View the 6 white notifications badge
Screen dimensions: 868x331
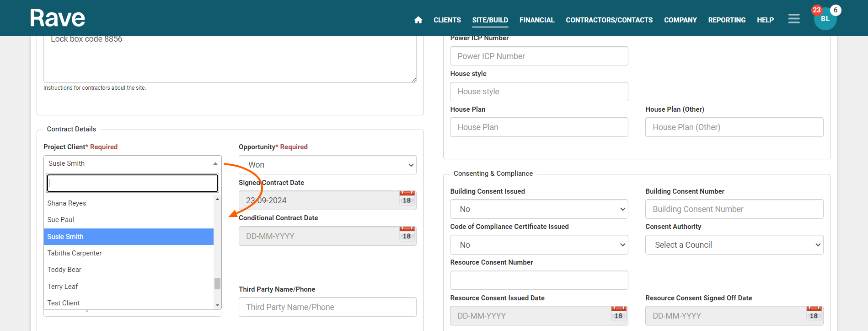point(836,10)
